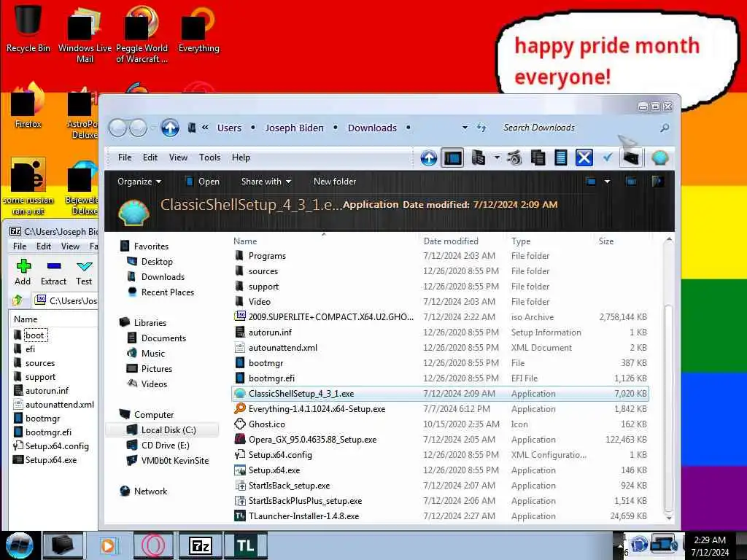The width and height of the screenshot is (747, 560).
Task: Open the small dropdown arrow in Classic toolbar
Action: click(x=497, y=157)
